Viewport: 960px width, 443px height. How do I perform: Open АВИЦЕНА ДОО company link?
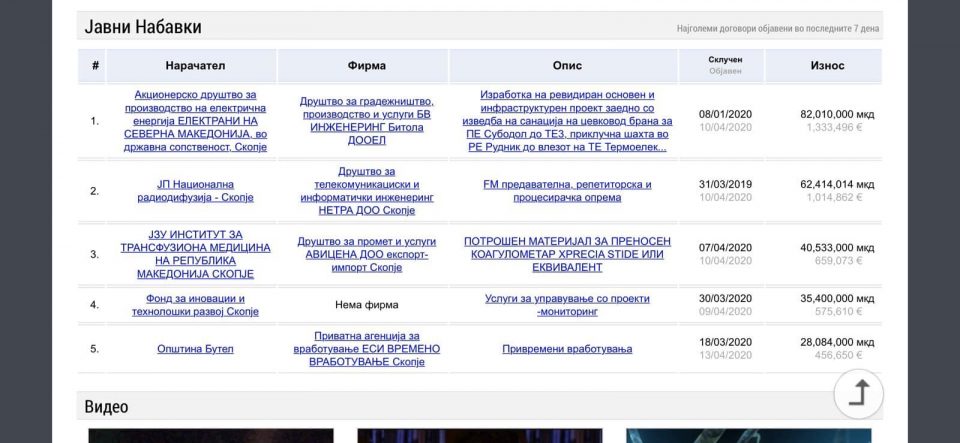click(366, 254)
